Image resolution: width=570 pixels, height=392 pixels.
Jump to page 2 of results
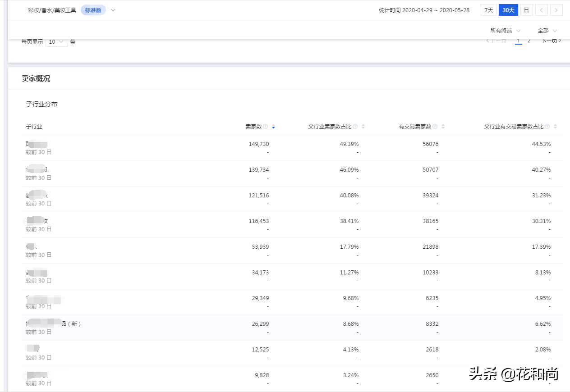click(529, 41)
